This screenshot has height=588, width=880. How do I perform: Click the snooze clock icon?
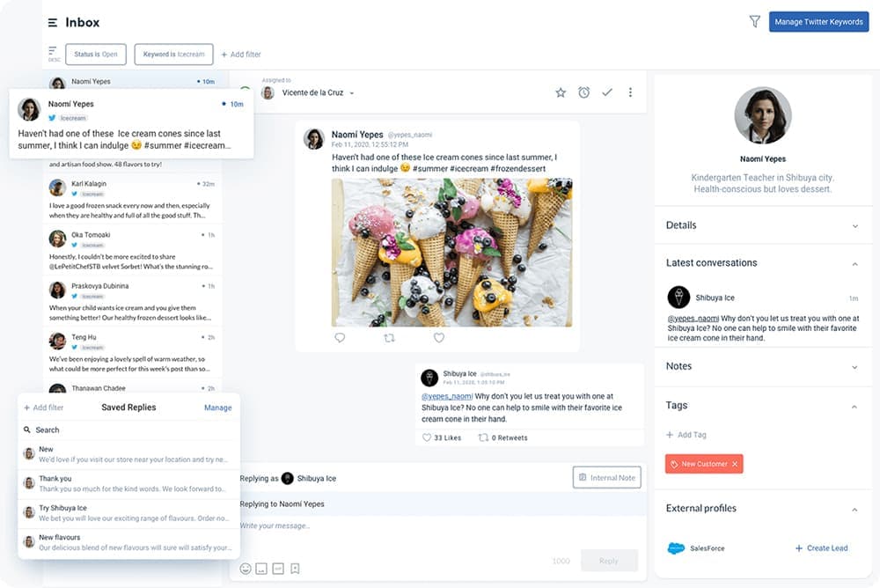coord(583,92)
